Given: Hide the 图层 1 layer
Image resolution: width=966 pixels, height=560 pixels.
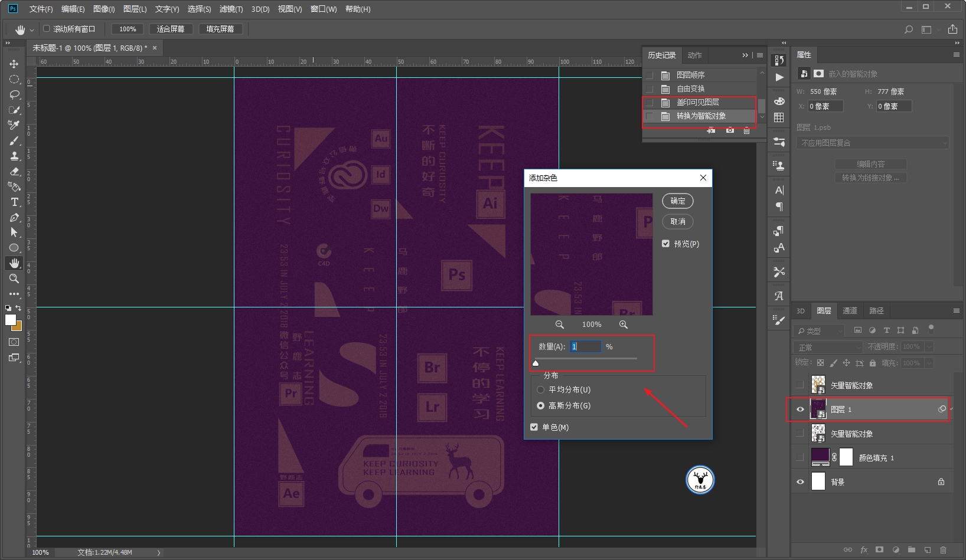Looking at the screenshot, I should point(800,410).
